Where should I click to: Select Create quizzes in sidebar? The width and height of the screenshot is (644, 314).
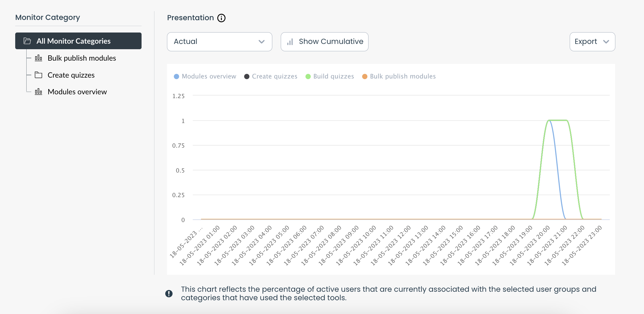click(x=71, y=75)
